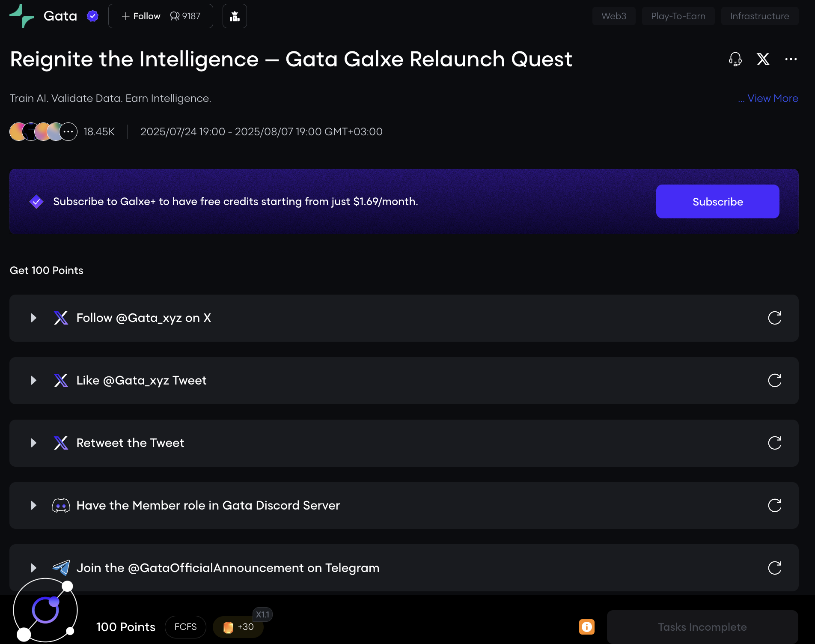The image size is (815, 644).
Task: Refresh the Follow @Gata_xyz task
Action: click(x=774, y=318)
